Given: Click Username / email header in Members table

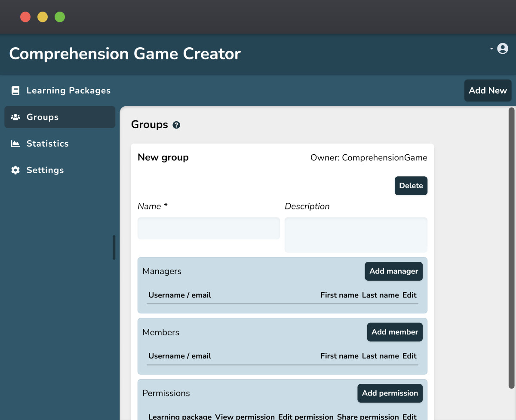Looking at the screenshot, I should tap(180, 356).
